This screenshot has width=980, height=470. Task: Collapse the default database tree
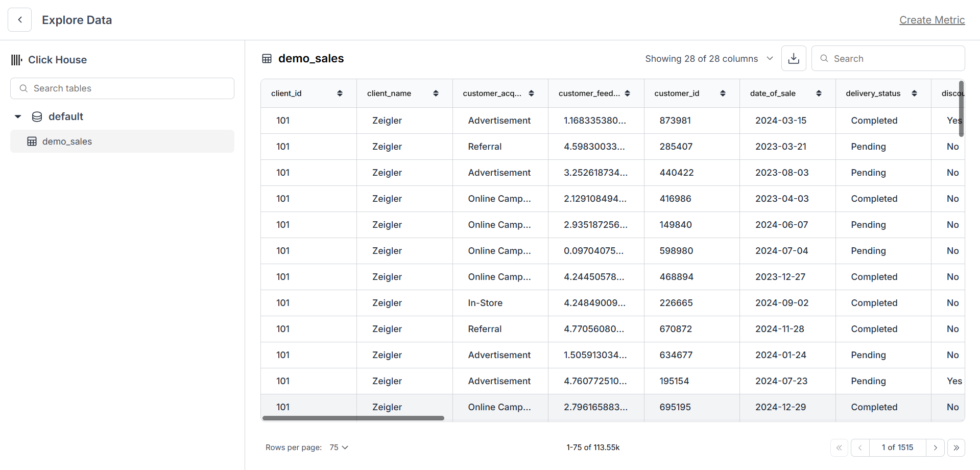click(x=17, y=116)
